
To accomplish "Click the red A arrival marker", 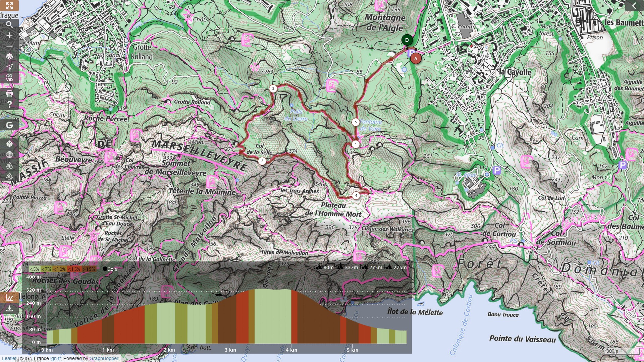I will pos(416,59).
